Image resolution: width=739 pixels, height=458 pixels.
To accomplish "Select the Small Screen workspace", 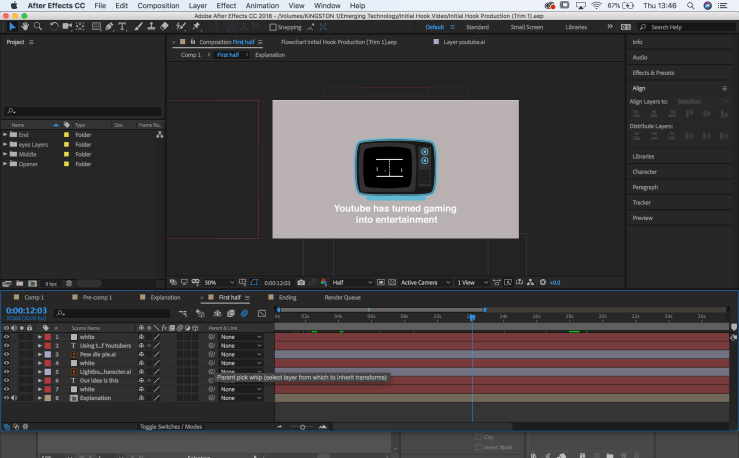I will (x=527, y=27).
